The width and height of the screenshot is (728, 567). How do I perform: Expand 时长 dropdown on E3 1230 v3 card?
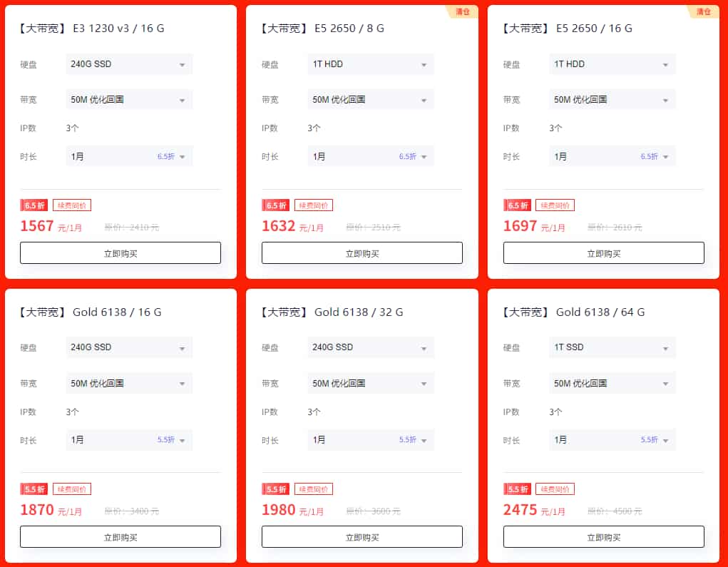(129, 156)
